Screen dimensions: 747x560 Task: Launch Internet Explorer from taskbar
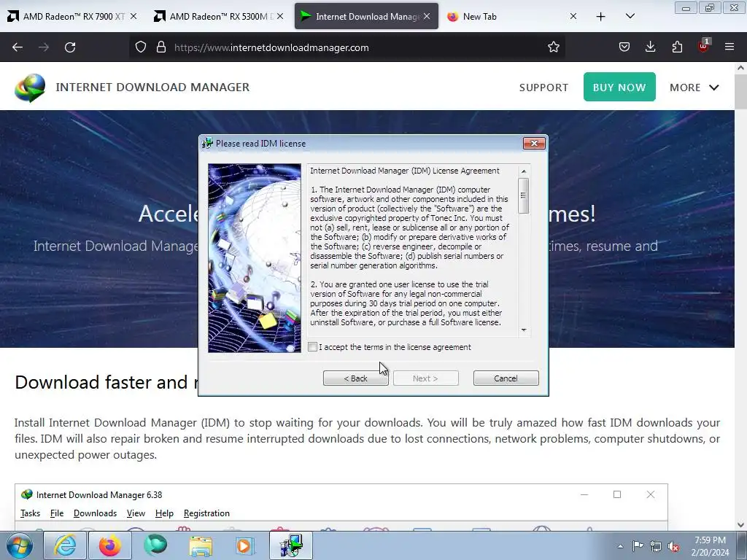coord(65,545)
